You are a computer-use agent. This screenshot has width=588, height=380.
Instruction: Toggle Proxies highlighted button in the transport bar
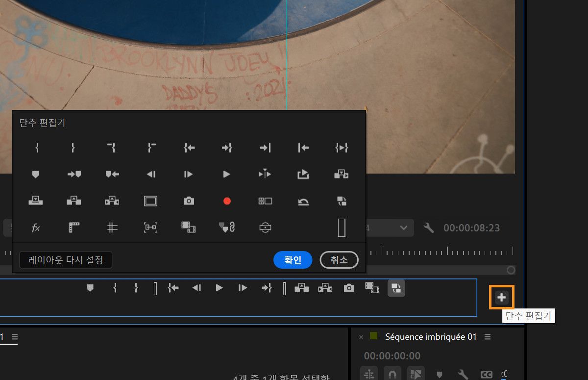pos(396,288)
